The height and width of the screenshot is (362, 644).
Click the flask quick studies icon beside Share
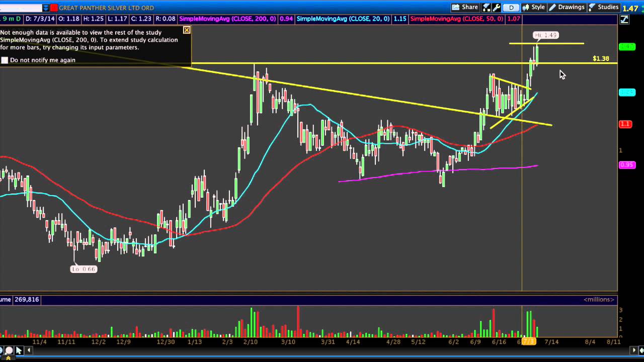[487, 7]
